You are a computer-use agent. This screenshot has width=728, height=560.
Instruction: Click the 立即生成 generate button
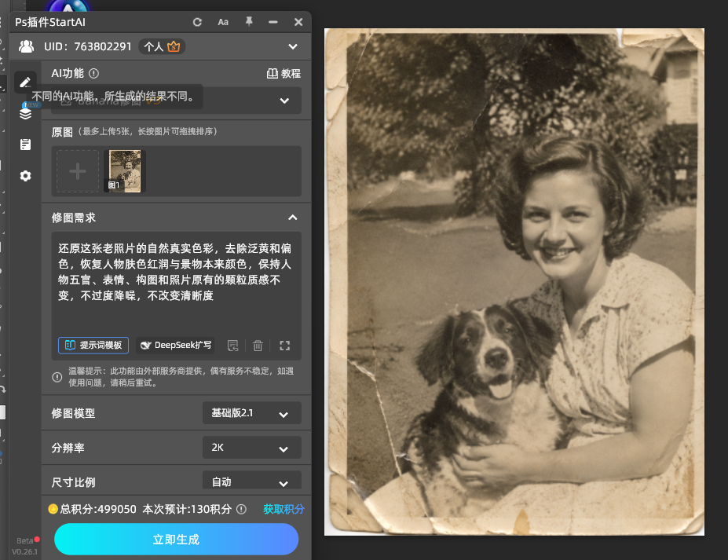[x=177, y=539]
